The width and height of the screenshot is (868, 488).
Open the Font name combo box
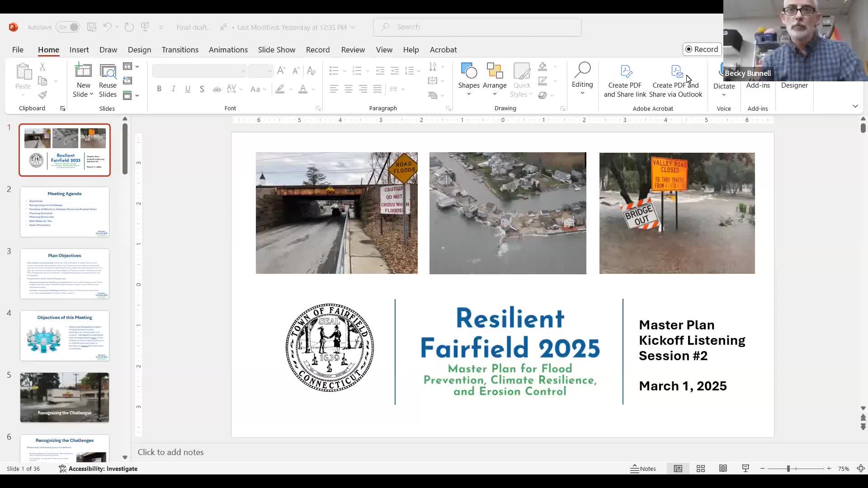199,71
